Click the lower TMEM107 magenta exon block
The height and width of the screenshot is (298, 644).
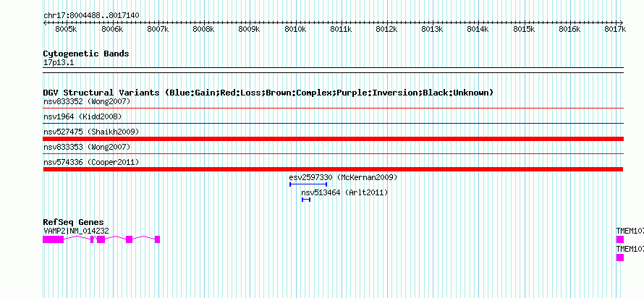(620, 257)
